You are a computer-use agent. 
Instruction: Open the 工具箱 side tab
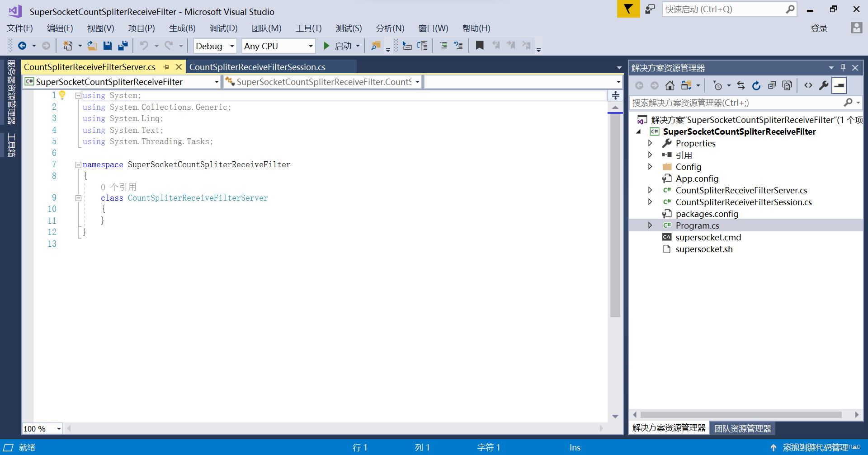[x=11, y=145]
